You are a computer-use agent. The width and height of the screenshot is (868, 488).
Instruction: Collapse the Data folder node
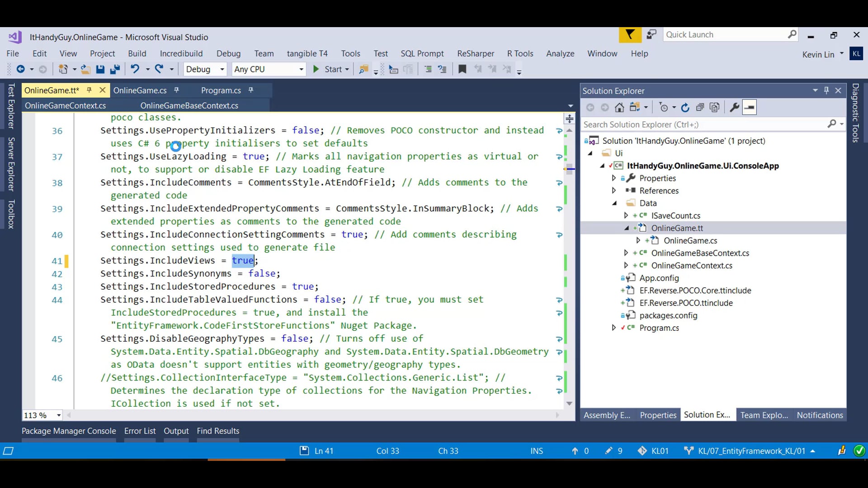pos(614,203)
